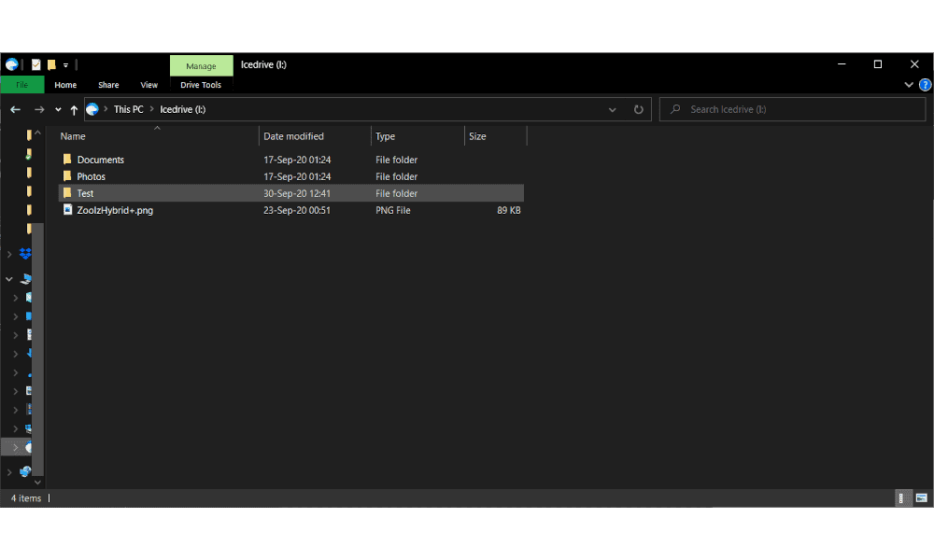Click the 23-Sep-20 00:51 date cell
934x560 pixels.
pos(297,210)
